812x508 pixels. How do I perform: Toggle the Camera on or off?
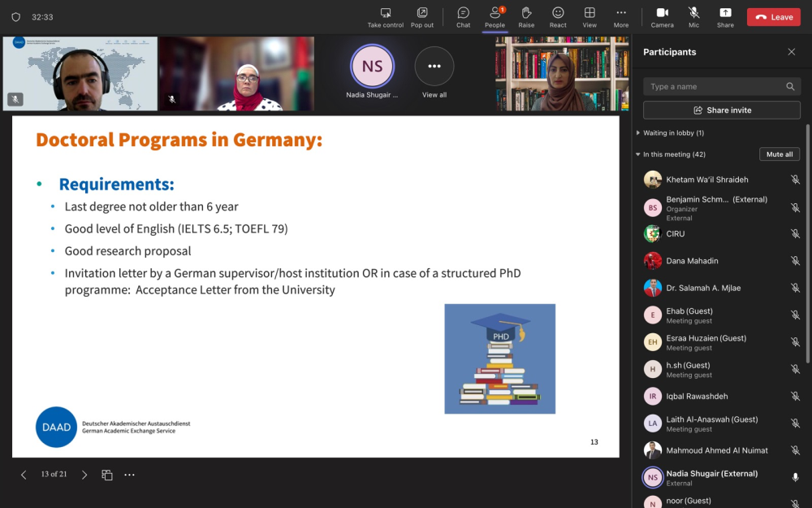[x=662, y=16]
